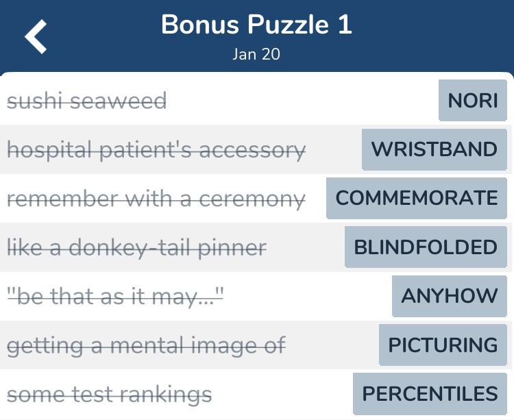Tap empty area of PICTURING row

tap(332, 345)
